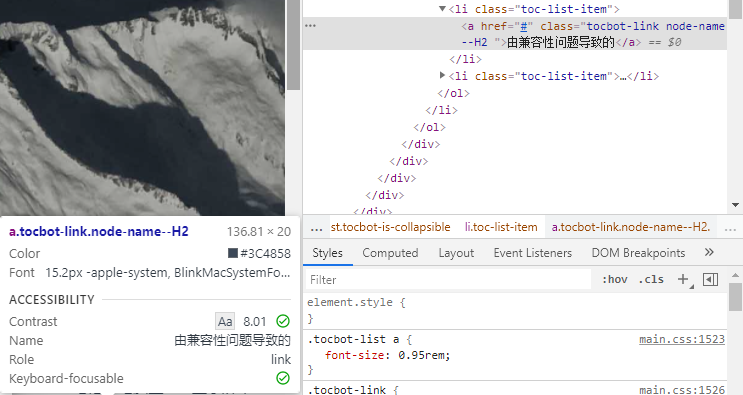Toggle the computed styles sidebar pane icon

point(710,279)
